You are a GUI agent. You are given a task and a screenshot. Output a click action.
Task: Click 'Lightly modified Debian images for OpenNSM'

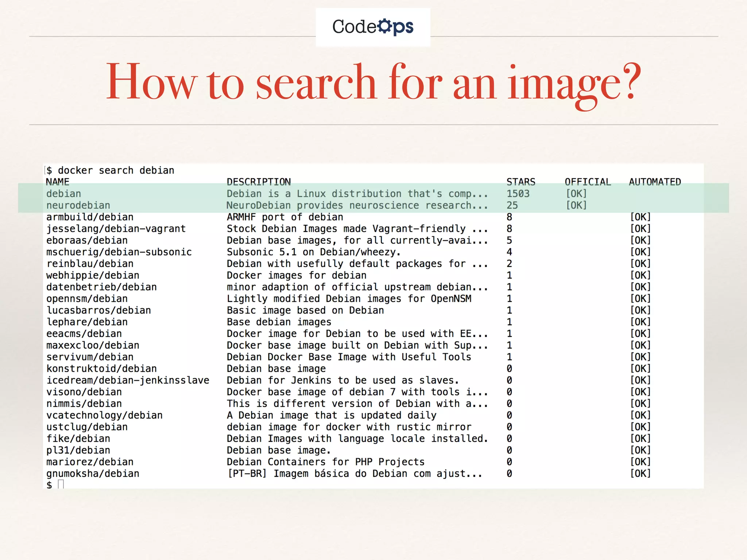(x=349, y=299)
